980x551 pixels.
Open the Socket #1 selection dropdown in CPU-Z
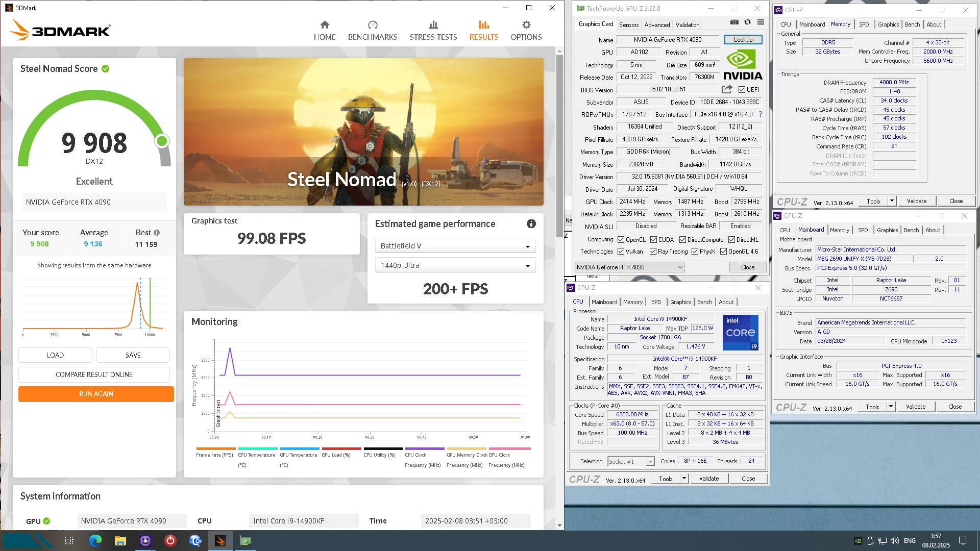[631, 461]
